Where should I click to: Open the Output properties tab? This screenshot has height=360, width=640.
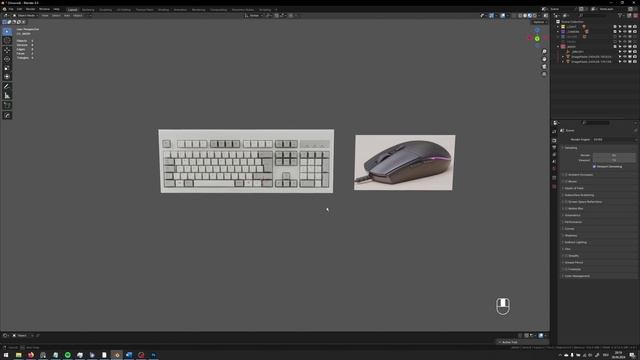[554, 147]
